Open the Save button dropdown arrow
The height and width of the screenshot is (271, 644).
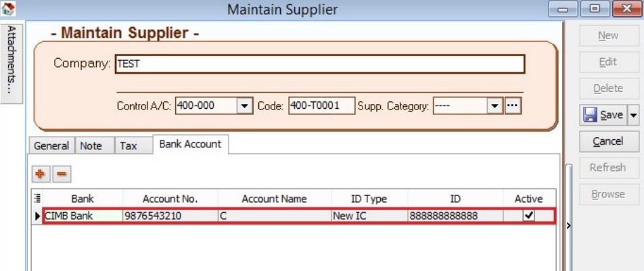click(x=633, y=115)
